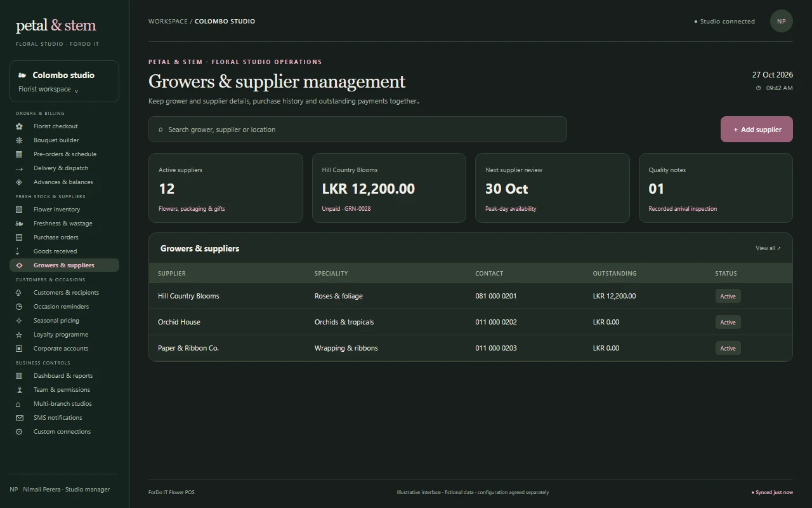The width and height of the screenshot is (812, 508).
Task: Select the Orchid House supplier name
Action: [x=179, y=322]
